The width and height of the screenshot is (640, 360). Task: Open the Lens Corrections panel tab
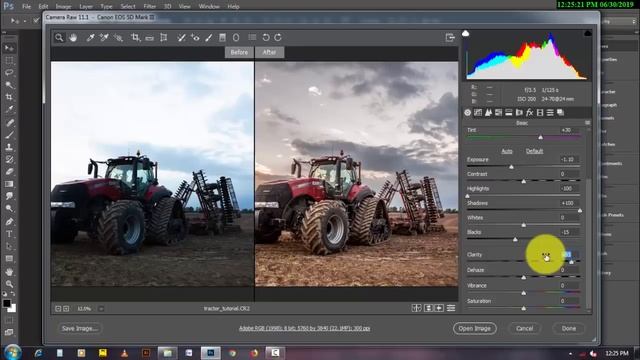point(519,113)
